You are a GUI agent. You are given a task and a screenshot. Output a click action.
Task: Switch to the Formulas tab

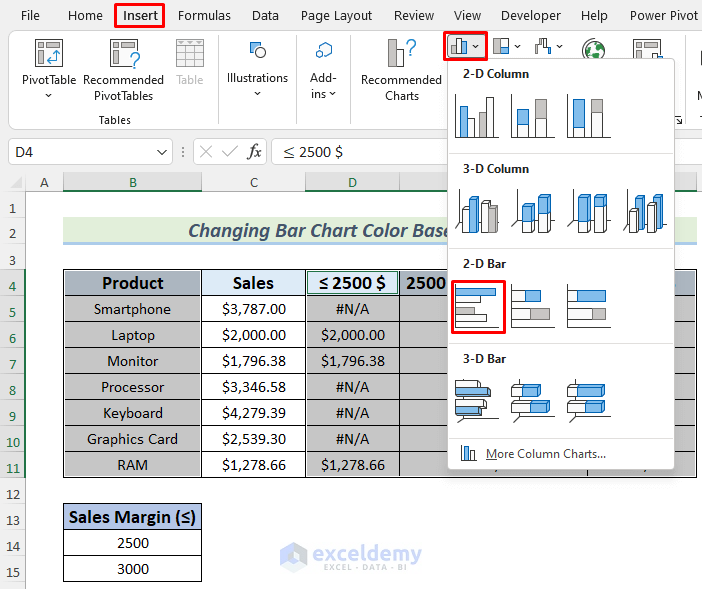click(x=204, y=16)
